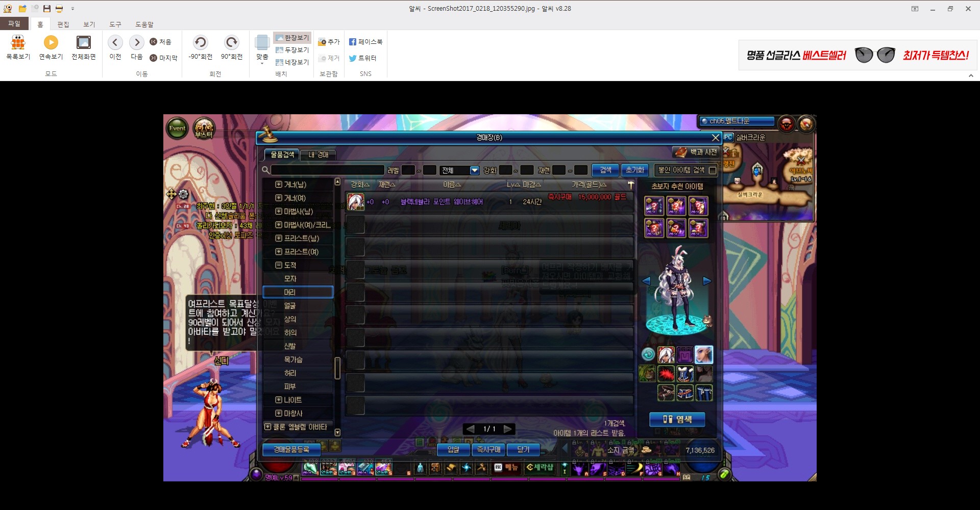Add image to archive (추가)
The image size is (980, 510).
point(329,42)
